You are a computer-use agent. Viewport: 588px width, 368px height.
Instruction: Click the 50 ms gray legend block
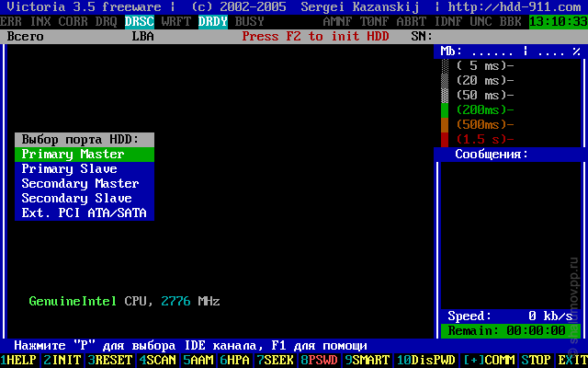click(x=445, y=96)
